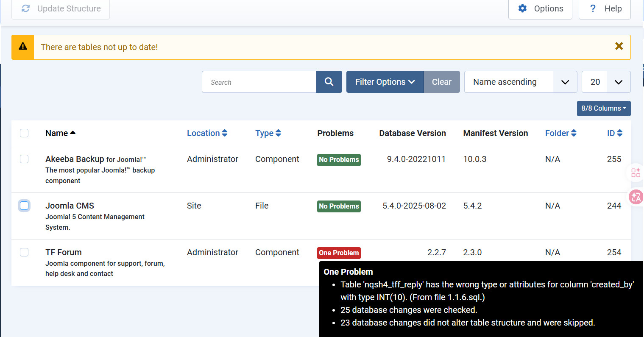Viewport: 644px width, 337px height.
Task: Select the TF Forum row checkbox
Action: (x=24, y=252)
